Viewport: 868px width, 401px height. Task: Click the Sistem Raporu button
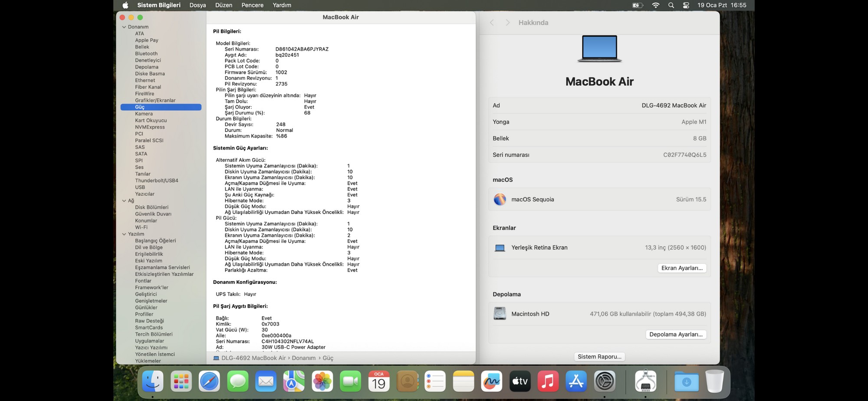pyautogui.click(x=599, y=357)
